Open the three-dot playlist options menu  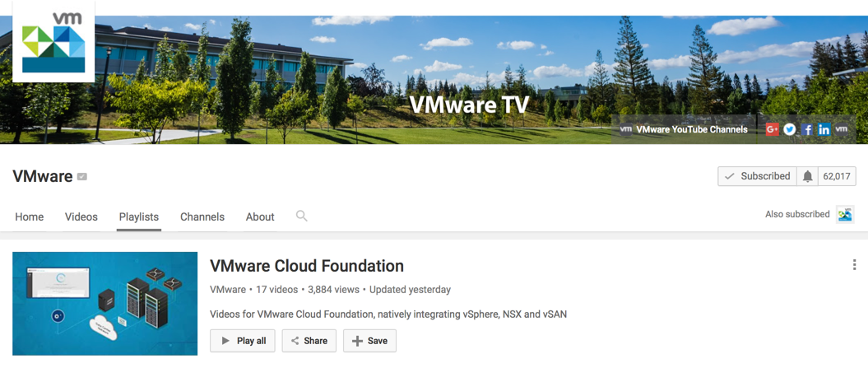[854, 265]
